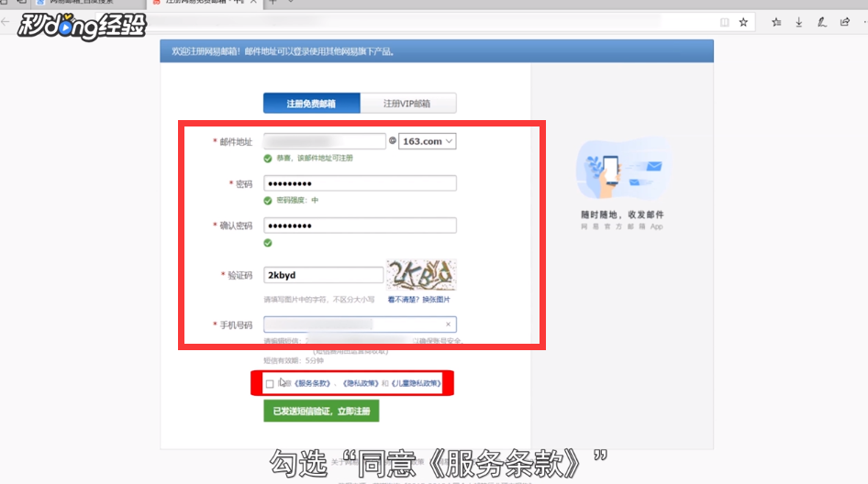Click the 确认密码 confirm password field
868x484 pixels.
pyautogui.click(x=360, y=225)
